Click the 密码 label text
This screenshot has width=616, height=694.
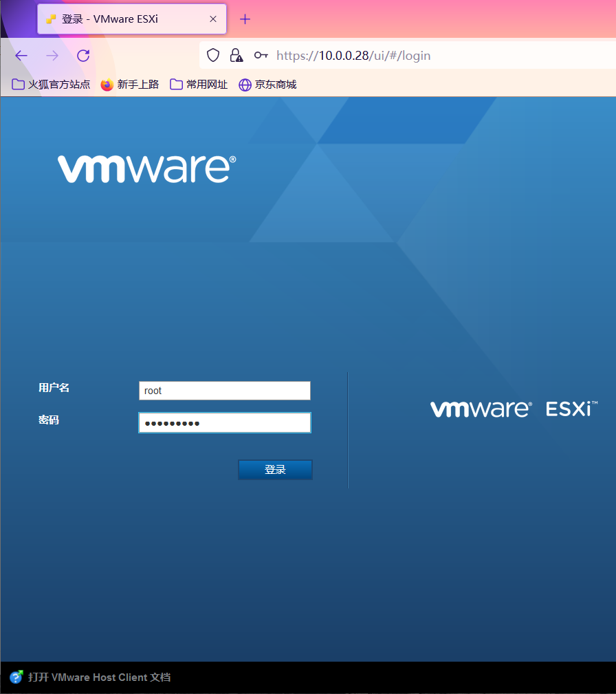coord(49,420)
